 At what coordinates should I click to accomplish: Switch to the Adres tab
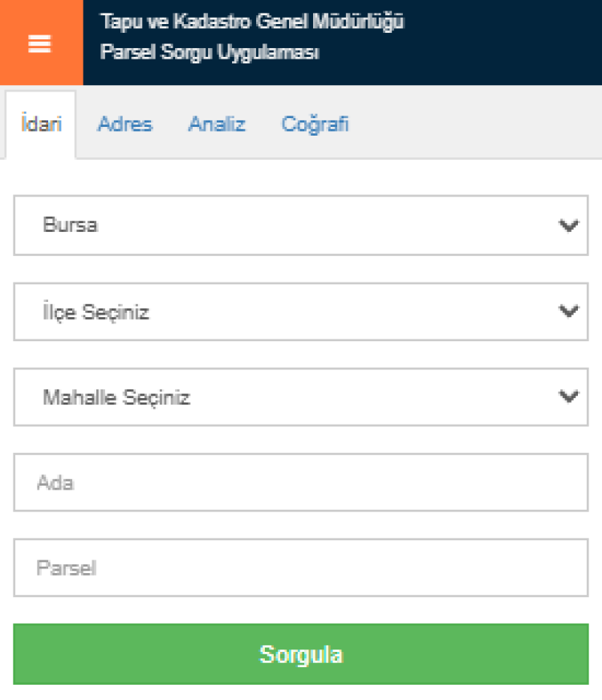[x=124, y=125]
